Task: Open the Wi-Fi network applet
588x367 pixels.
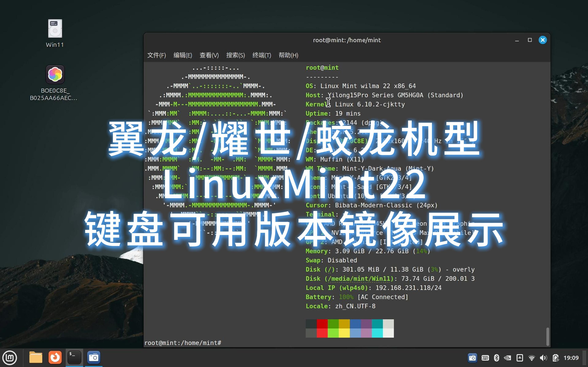Action: [x=532, y=358]
